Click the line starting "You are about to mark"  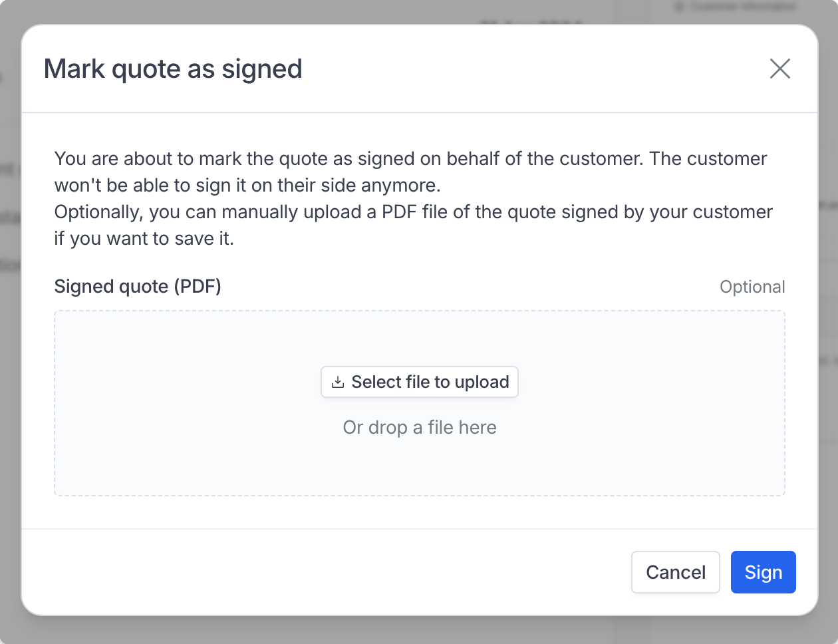[410, 159]
